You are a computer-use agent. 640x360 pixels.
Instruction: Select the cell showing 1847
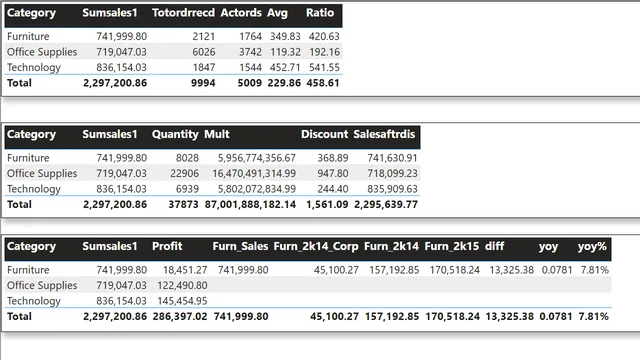click(204, 67)
